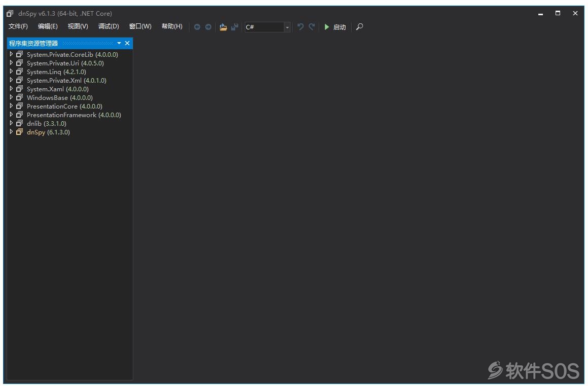Image resolution: width=588 pixels, height=386 pixels.
Task: Minimize the dnSpy window
Action: (540, 14)
